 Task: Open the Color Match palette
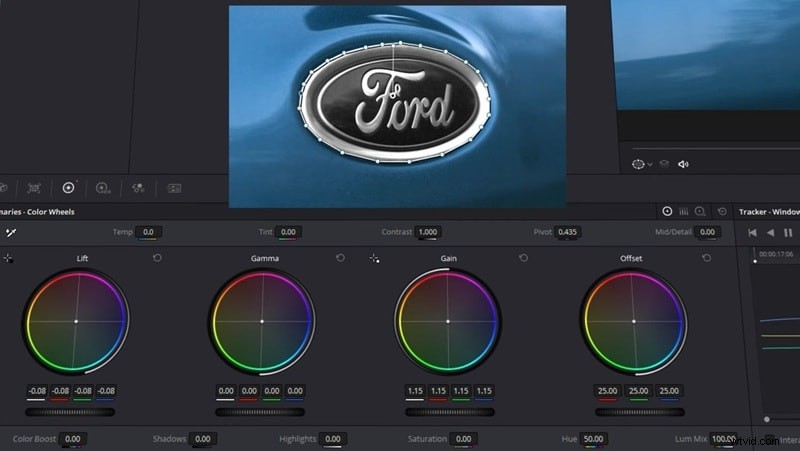[x=34, y=188]
